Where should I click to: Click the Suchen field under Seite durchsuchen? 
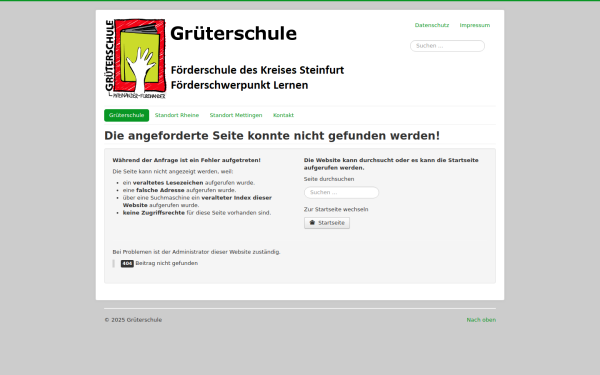point(341,192)
